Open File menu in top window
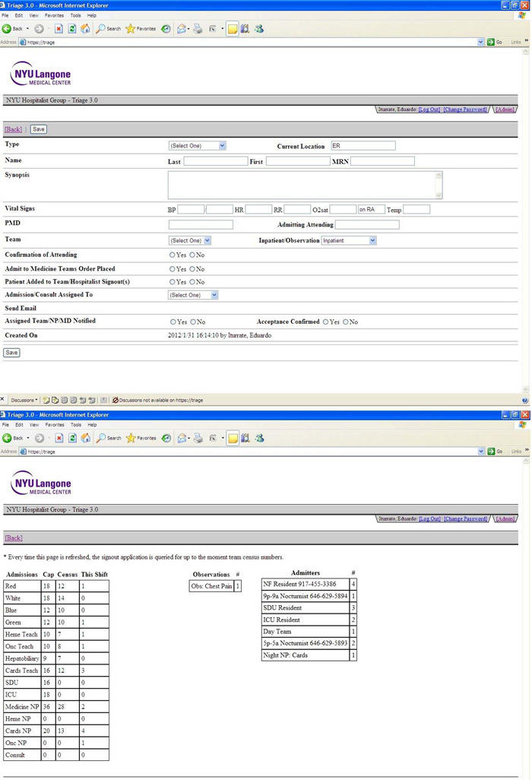The height and width of the screenshot is (780, 532). tap(5, 15)
